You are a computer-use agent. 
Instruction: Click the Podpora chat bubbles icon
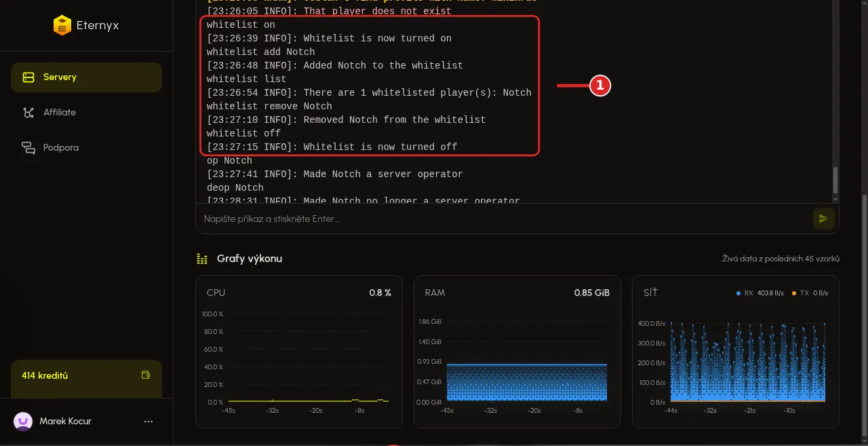[28, 147]
